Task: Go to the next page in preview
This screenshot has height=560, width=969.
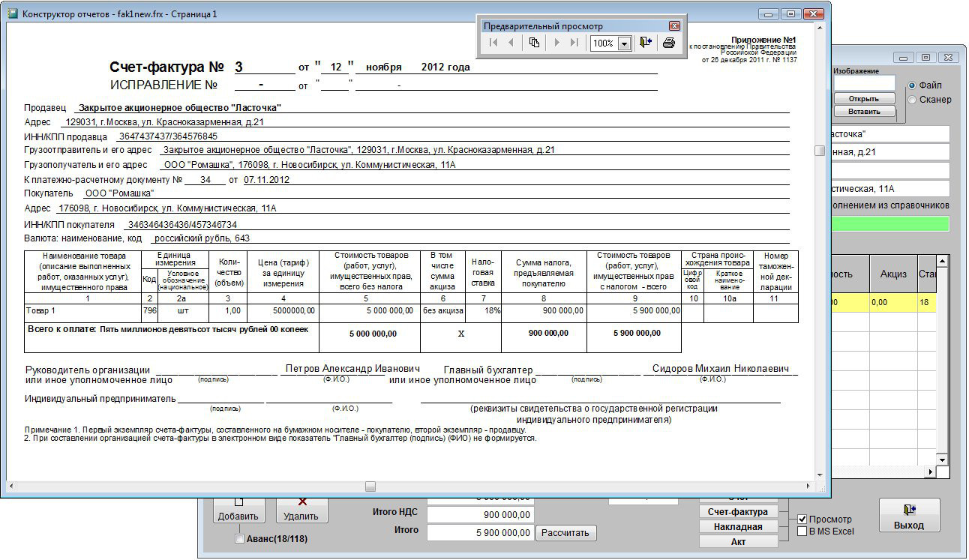Action: coord(556,43)
